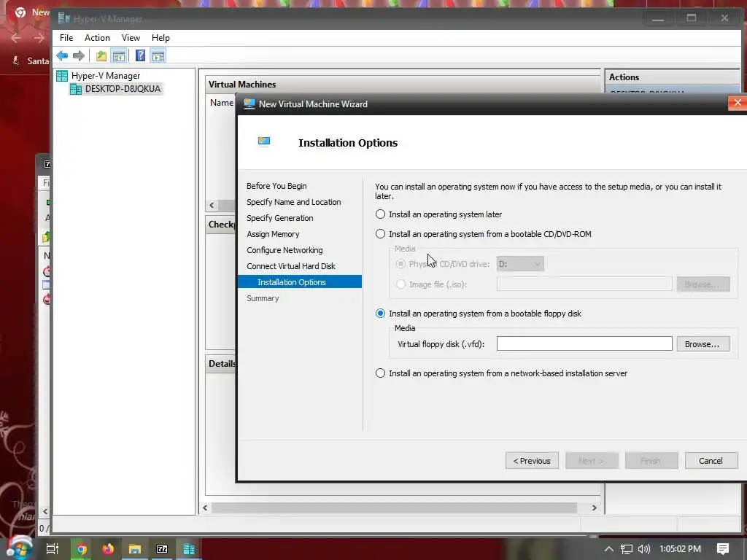The width and height of the screenshot is (747, 560).
Task: Click left arrow of bottom horizontal scrollbar
Action: coord(205,507)
